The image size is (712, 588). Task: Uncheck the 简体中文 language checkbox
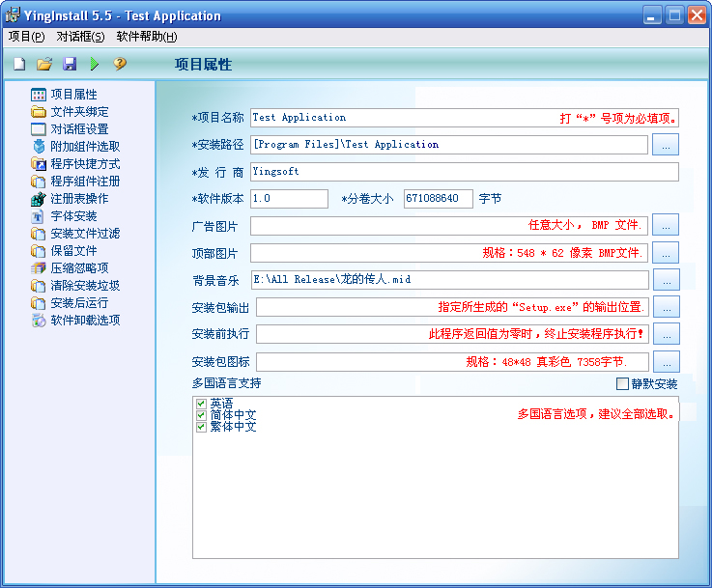(201, 415)
